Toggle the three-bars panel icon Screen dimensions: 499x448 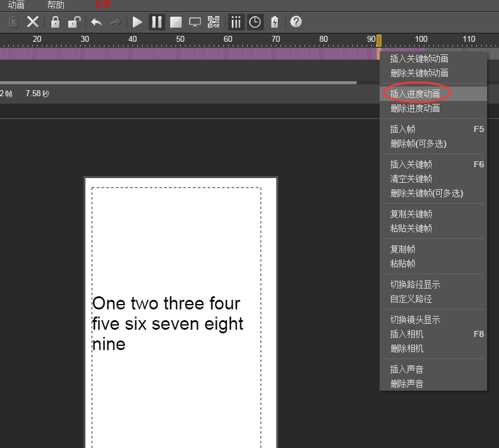(x=236, y=22)
